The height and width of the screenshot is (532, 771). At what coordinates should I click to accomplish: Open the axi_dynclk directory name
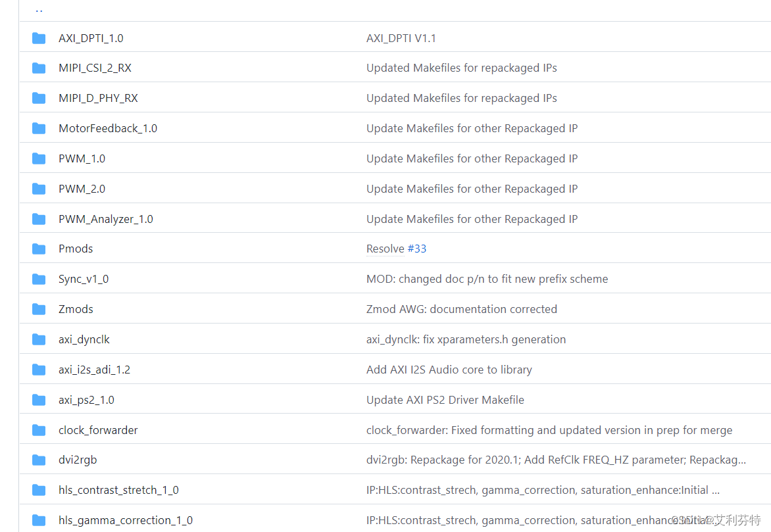coord(84,340)
